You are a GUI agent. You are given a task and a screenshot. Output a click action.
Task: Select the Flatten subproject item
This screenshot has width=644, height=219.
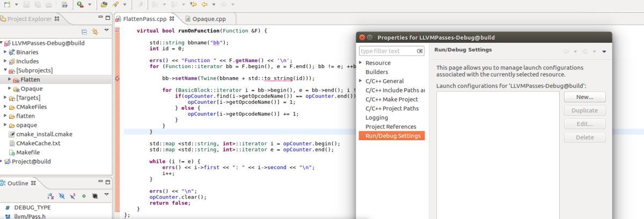(x=30, y=79)
